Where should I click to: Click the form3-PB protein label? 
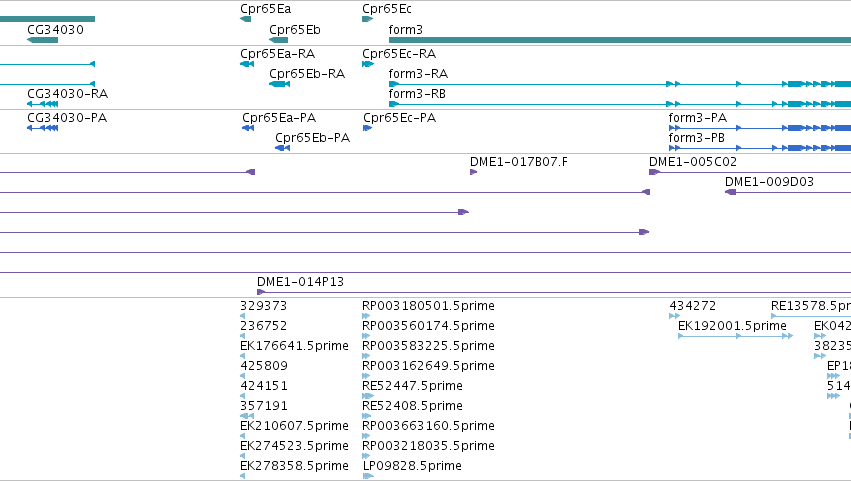pos(696,138)
